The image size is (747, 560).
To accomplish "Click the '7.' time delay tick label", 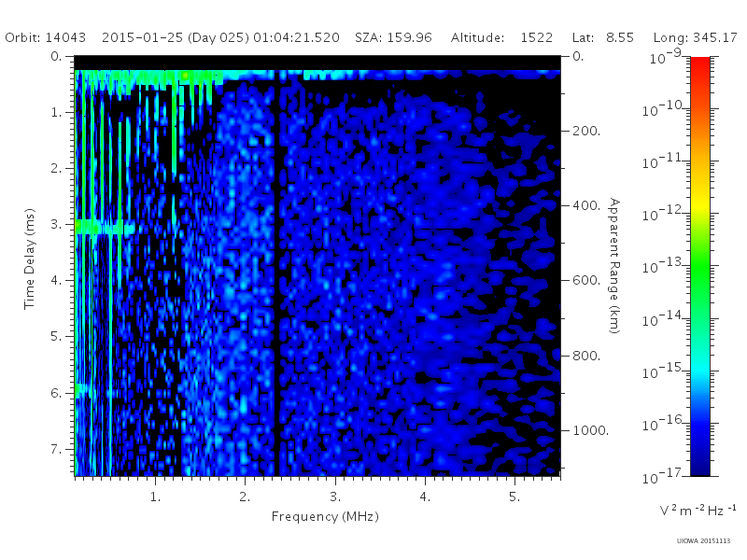I will pos(56,449).
